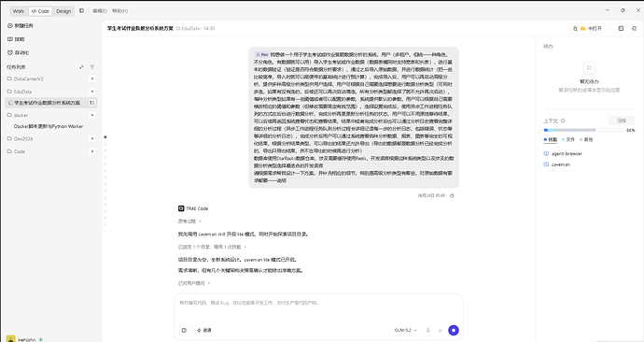Switch to the Code mode tab
Image resolution: width=644 pixels, height=342 pixels.
(x=40, y=11)
